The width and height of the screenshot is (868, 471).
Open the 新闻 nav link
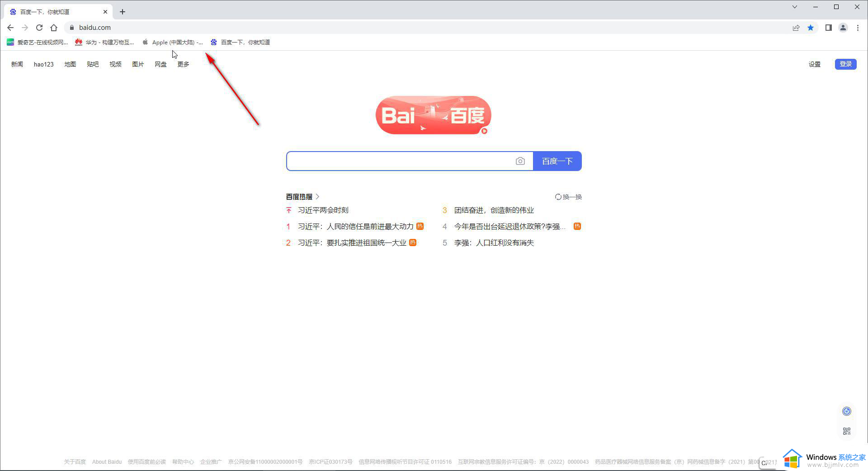(x=17, y=64)
